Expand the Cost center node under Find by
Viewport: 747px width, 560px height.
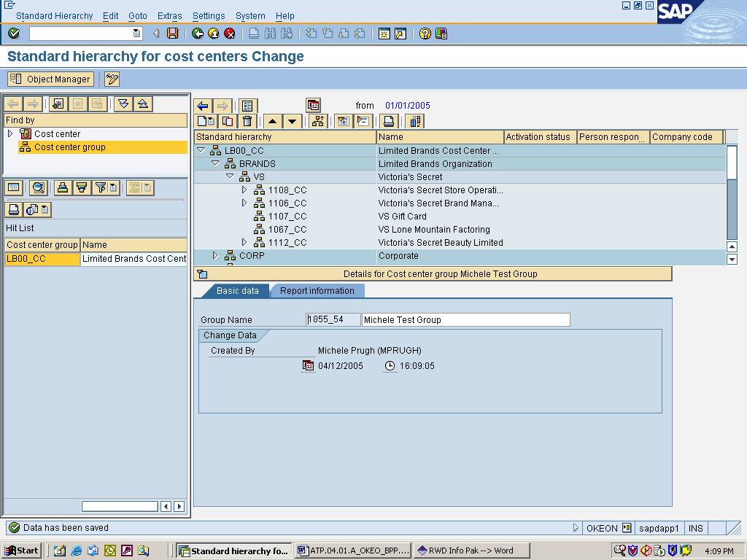[x=10, y=134]
